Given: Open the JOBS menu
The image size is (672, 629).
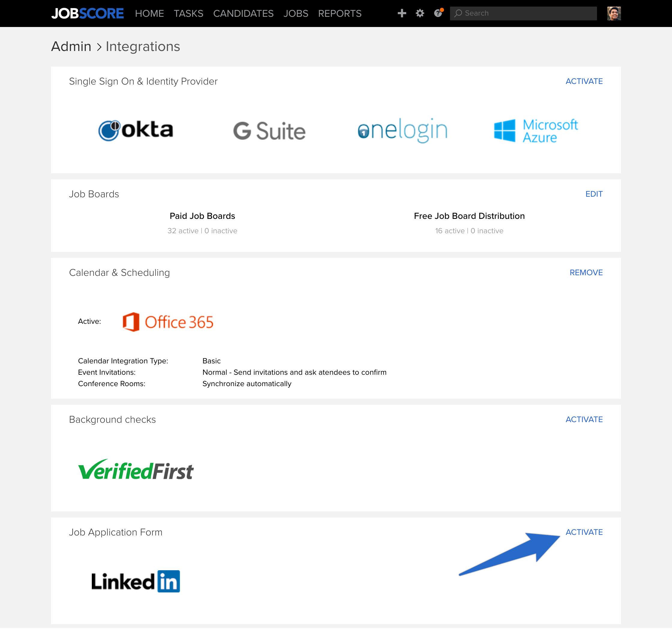Looking at the screenshot, I should [295, 13].
